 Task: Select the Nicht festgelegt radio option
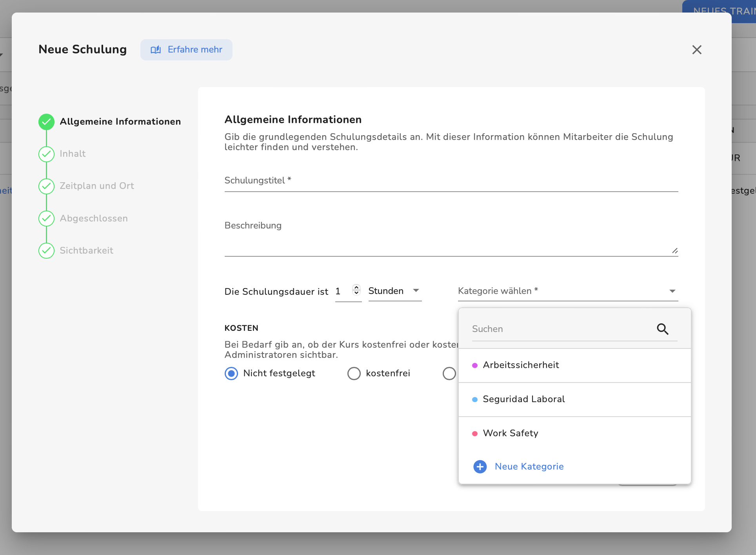231,374
